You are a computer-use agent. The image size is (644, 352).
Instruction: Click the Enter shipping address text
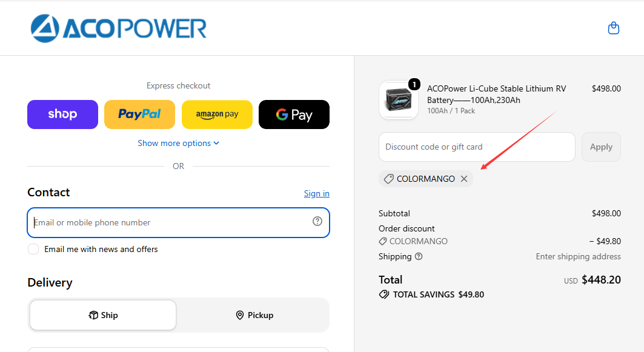coord(579,256)
